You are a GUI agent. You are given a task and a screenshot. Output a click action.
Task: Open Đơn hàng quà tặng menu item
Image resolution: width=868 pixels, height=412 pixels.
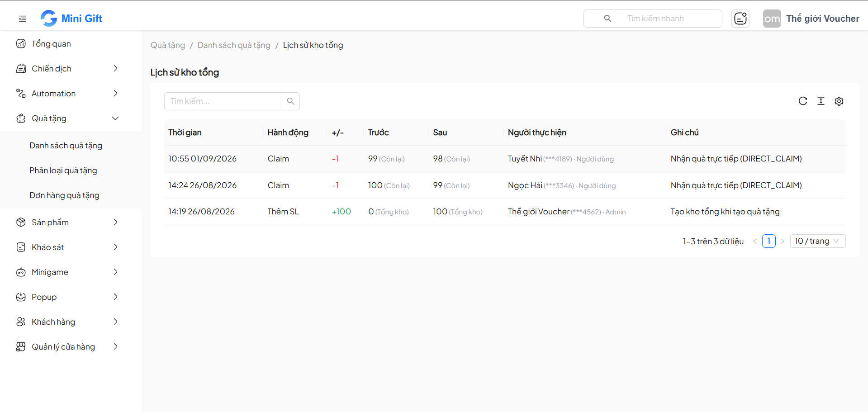click(64, 195)
